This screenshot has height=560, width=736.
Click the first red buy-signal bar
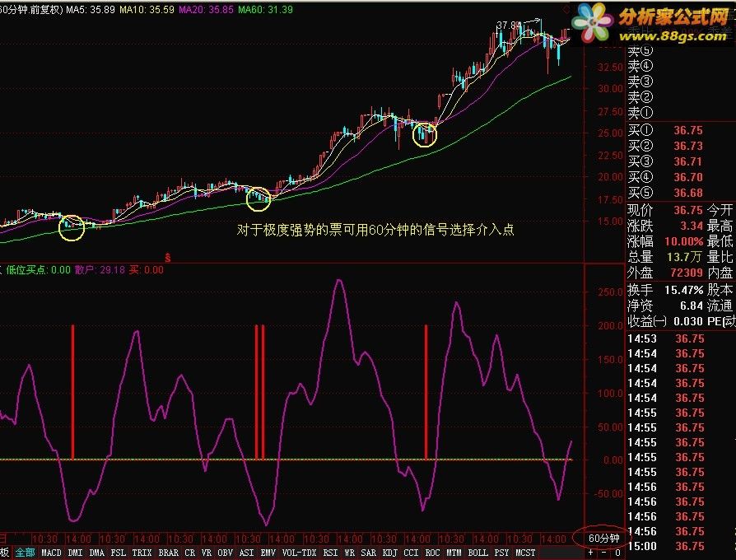click(x=72, y=392)
